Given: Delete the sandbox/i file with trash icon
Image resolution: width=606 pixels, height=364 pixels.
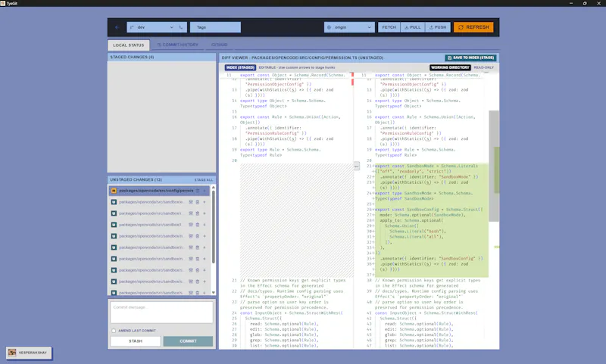Looking at the screenshot, I should 198,213.
